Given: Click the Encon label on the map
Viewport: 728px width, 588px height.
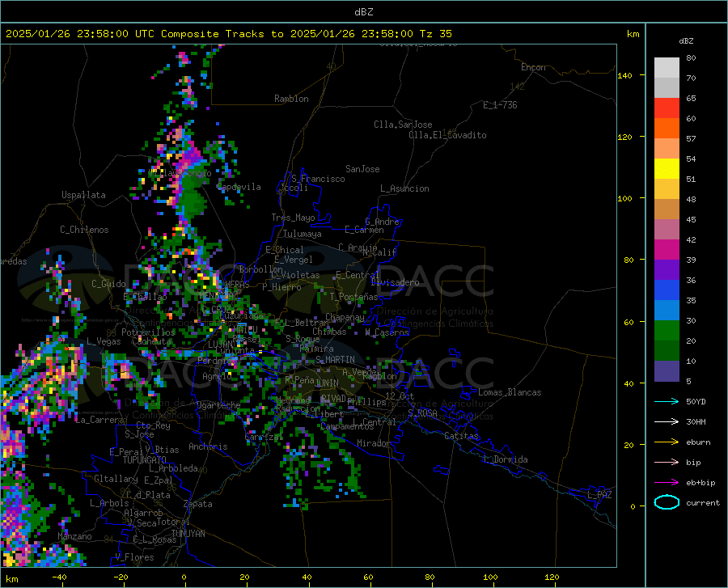Looking at the screenshot, I should (x=533, y=67).
